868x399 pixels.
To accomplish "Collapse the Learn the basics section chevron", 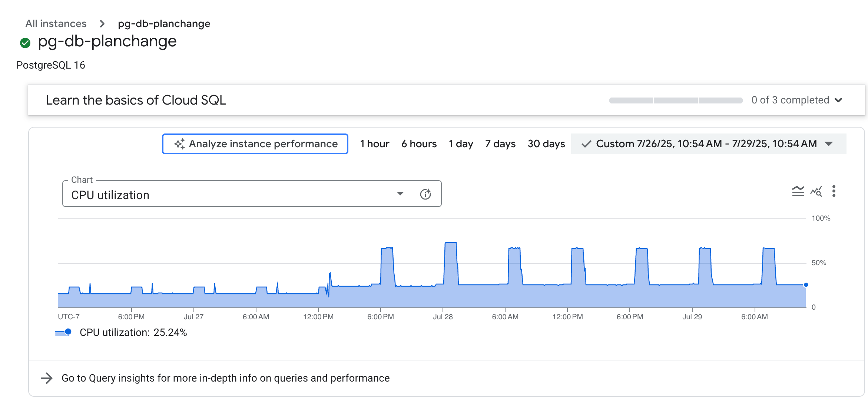I will (839, 100).
